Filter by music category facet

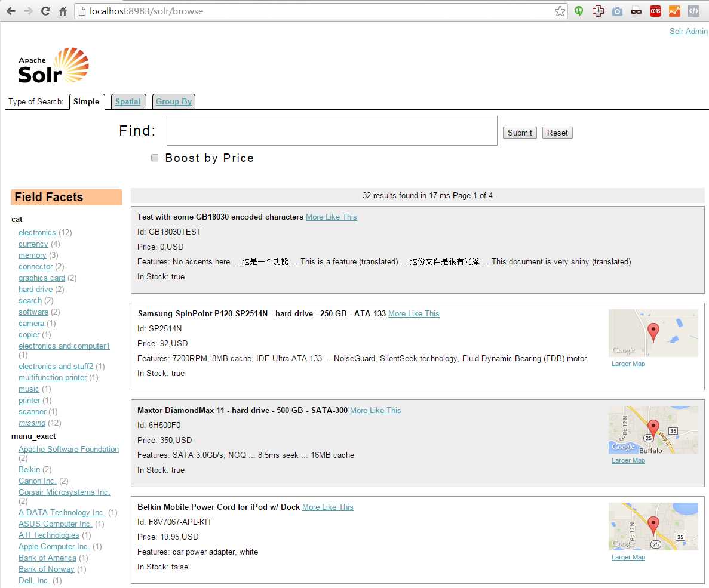29,389
